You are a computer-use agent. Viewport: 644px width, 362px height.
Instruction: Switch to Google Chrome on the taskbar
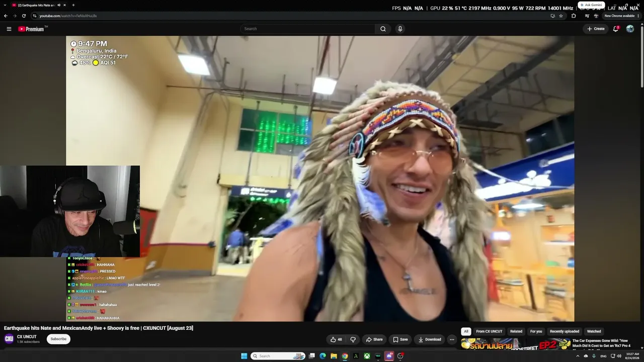[x=345, y=356]
